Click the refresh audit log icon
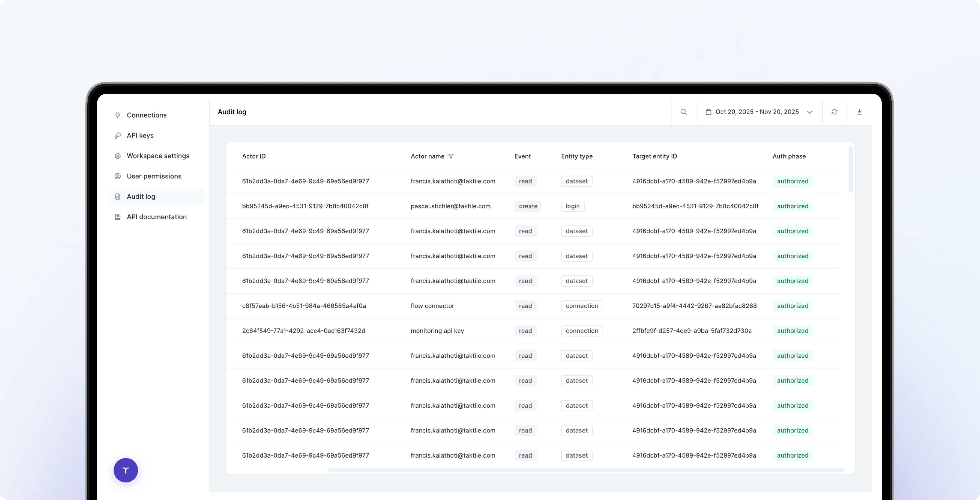Image resolution: width=980 pixels, height=500 pixels. pyautogui.click(x=834, y=112)
